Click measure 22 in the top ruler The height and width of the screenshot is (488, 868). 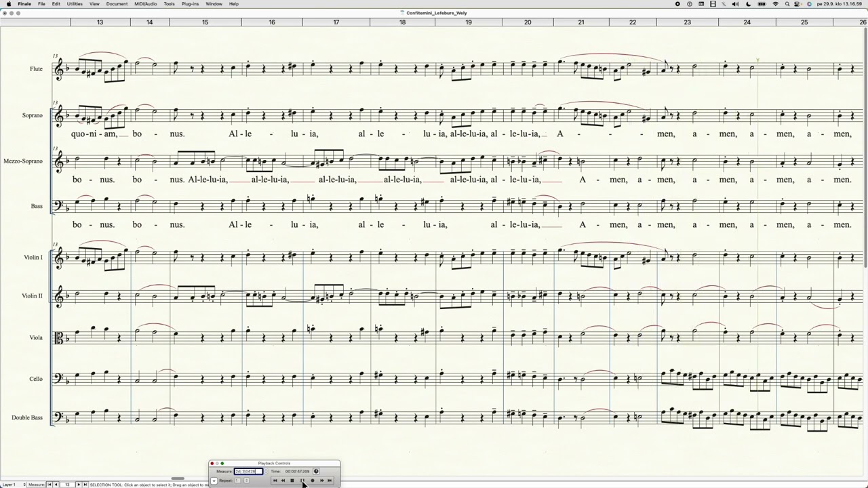[633, 22]
